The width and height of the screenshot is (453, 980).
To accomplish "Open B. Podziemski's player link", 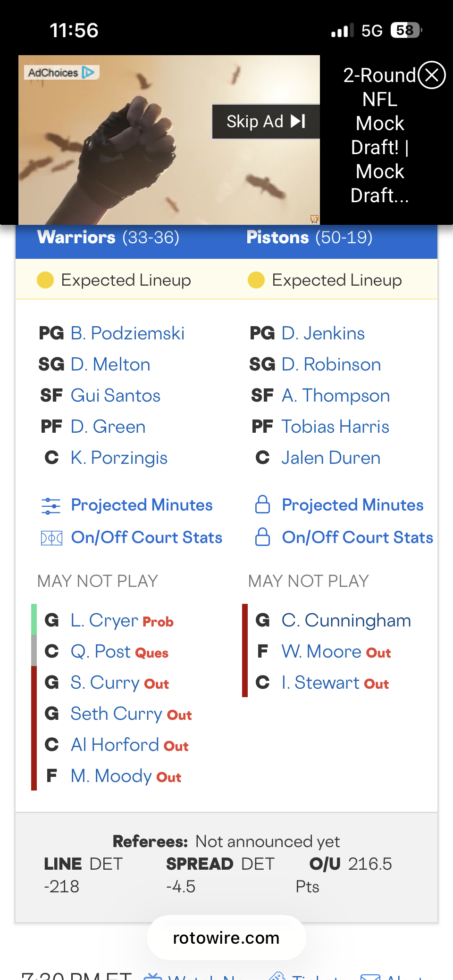I will (x=127, y=333).
